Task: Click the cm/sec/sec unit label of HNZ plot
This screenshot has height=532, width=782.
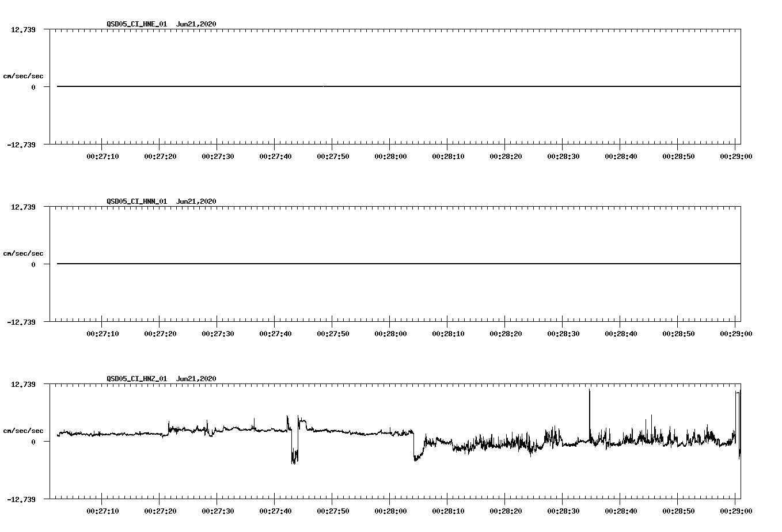Action: tap(23, 431)
